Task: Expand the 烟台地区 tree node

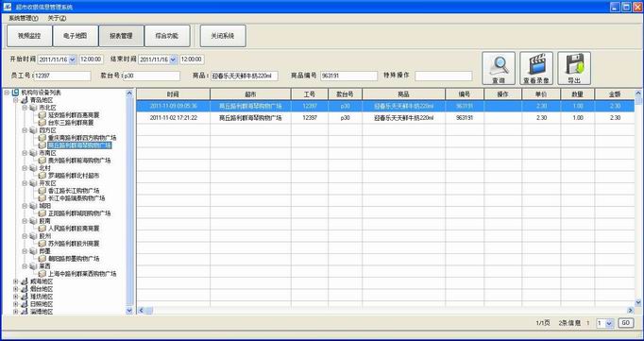Action: click(x=16, y=289)
